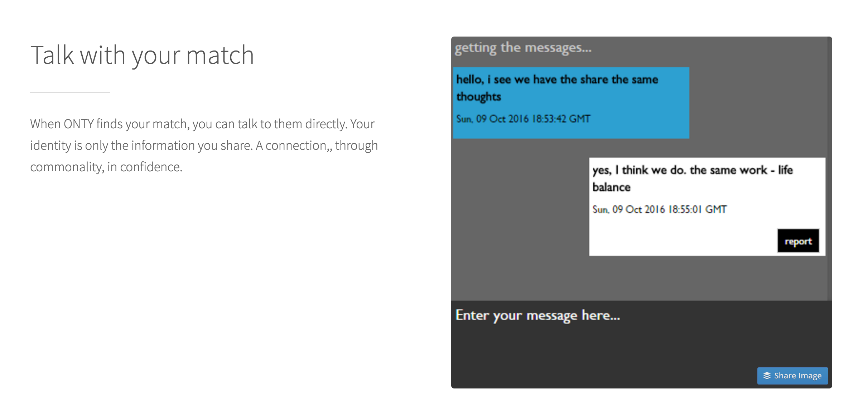The width and height of the screenshot is (868, 420).
Task: Click the line 'commonality, in confidence.'
Action: coord(106,167)
